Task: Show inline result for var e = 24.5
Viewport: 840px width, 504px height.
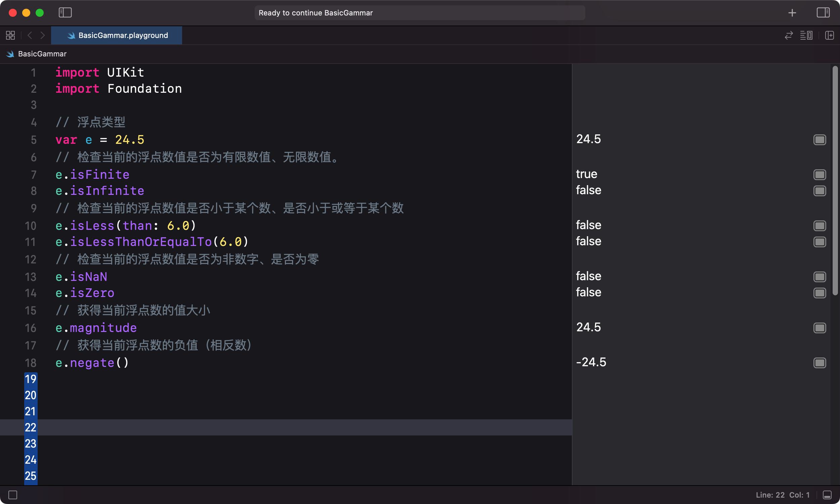Action: click(x=820, y=140)
